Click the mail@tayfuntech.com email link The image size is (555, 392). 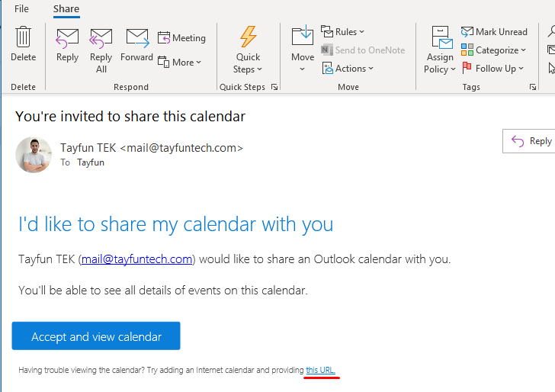click(x=137, y=259)
